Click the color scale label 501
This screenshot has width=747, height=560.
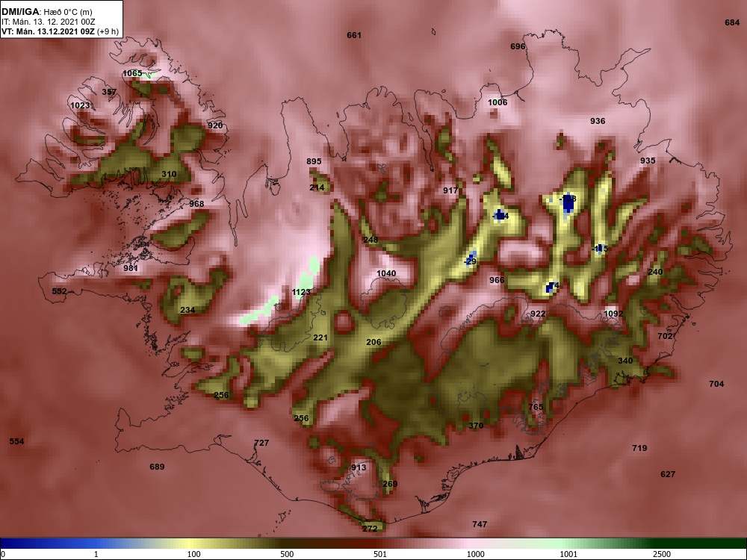click(x=380, y=554)
